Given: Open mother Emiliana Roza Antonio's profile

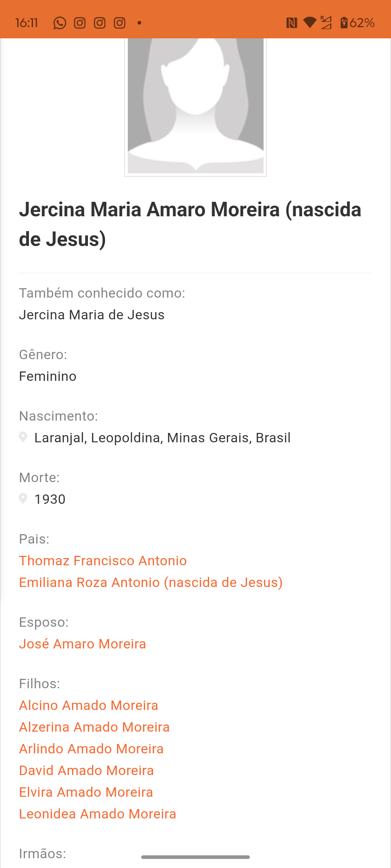Looking at the screenshot, I should (x=151, y=582).
